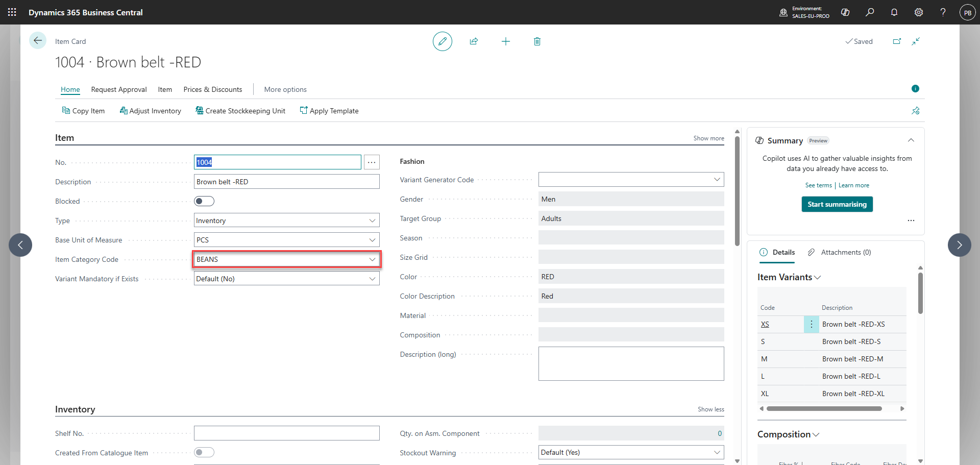Click the main content vertical scrollbar

click(737, 191)
